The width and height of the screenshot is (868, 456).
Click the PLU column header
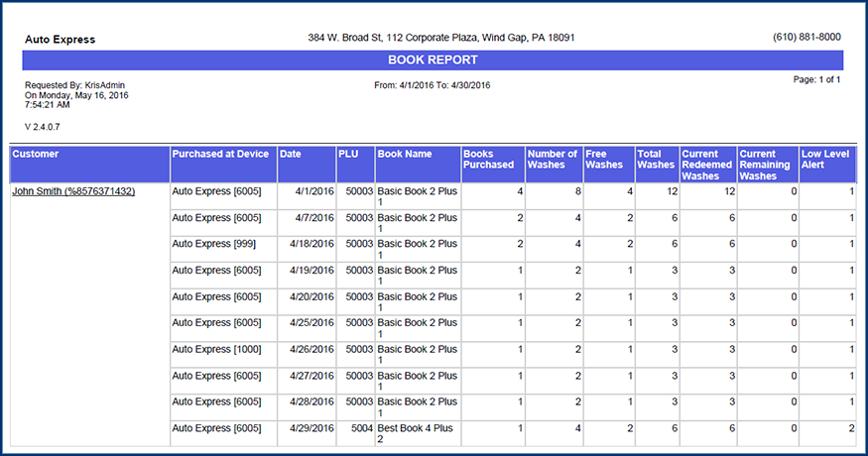click(348, 155)
